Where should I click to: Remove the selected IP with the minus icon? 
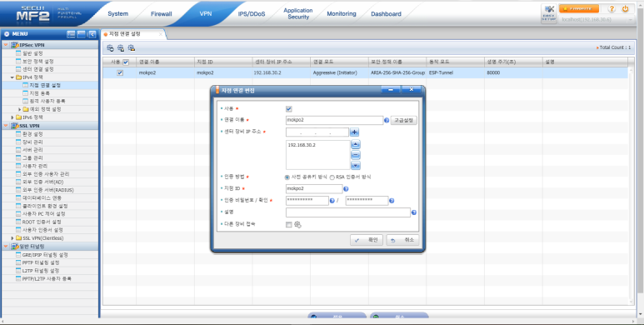coord(355,155)
